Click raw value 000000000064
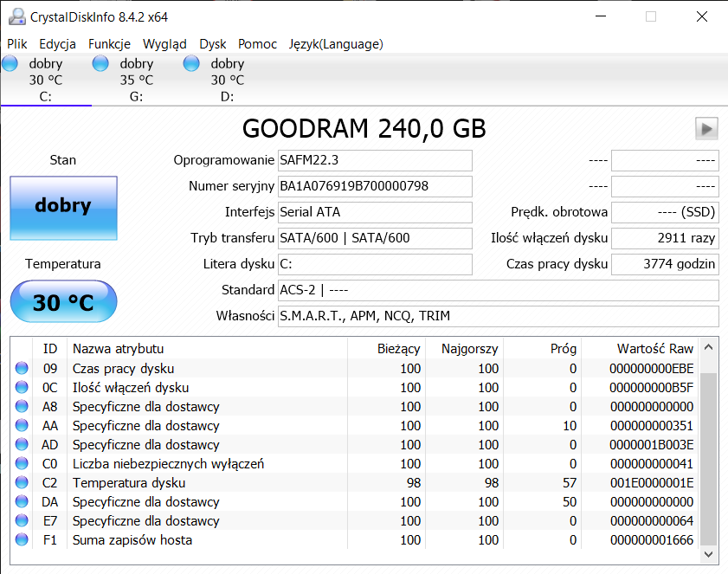 652,520
